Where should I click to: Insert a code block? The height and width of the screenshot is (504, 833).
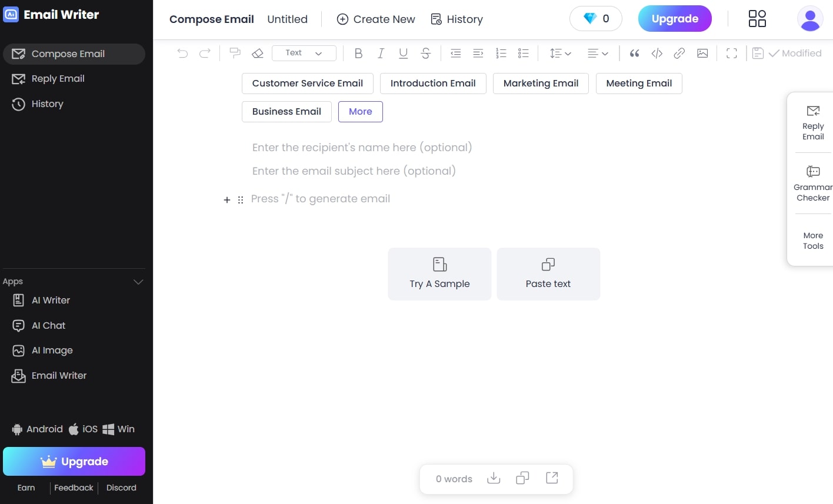point(657,54)
